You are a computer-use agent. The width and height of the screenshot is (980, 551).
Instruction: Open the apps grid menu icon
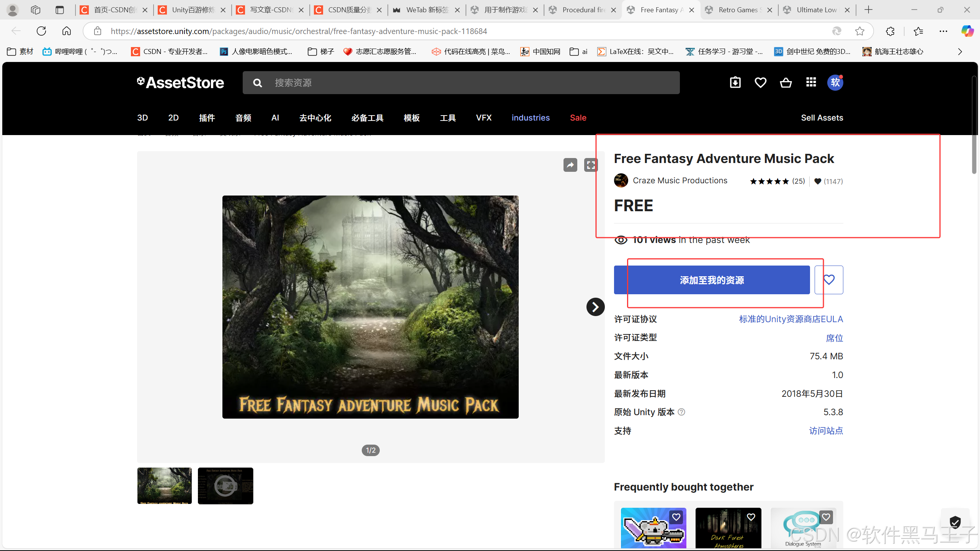click(811, 82)
